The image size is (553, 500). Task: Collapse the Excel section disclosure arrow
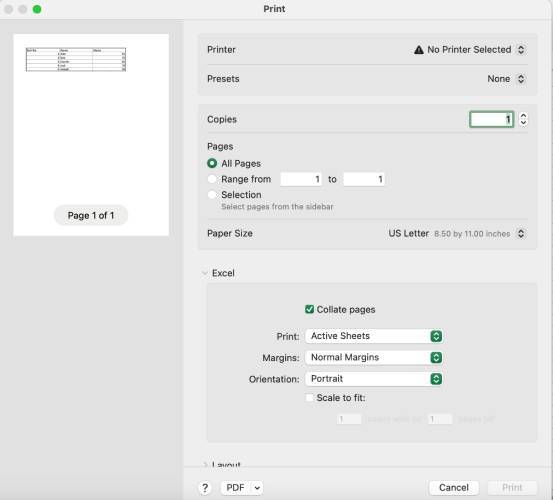tap(205, 273)
